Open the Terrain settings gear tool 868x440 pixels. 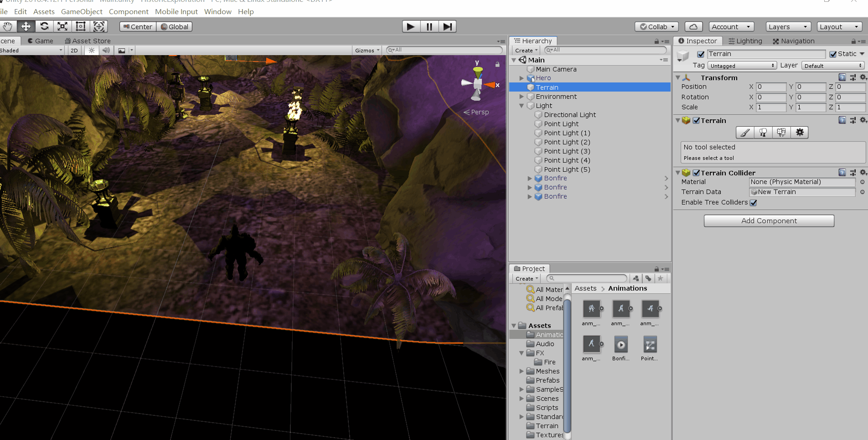pyautogui.click(x=799, y=133)
